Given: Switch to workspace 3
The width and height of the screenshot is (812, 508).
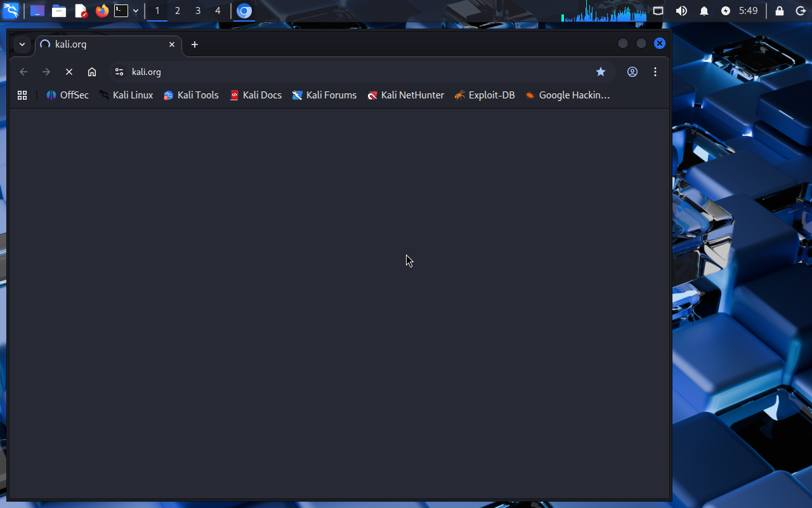Looking at the screenshot, I should pyautogui.click(x=198, y=11).
